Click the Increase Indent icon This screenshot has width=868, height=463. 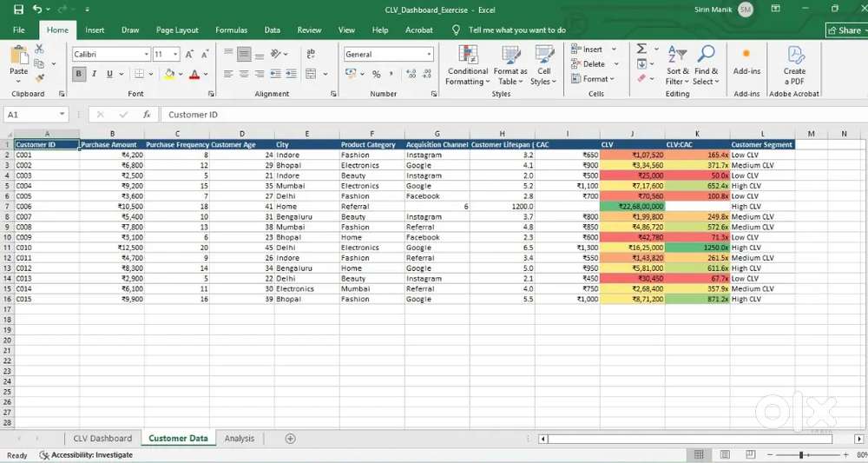click(x=291, y=74)
